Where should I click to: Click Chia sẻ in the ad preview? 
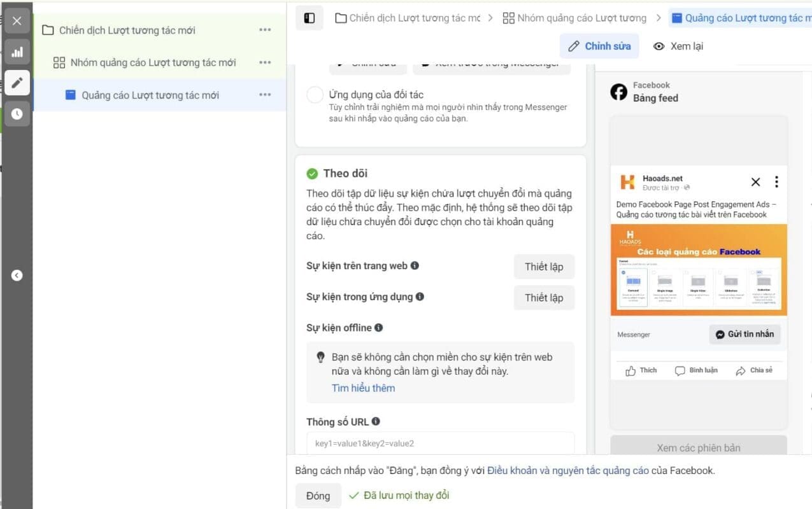(x=754, y=370)
